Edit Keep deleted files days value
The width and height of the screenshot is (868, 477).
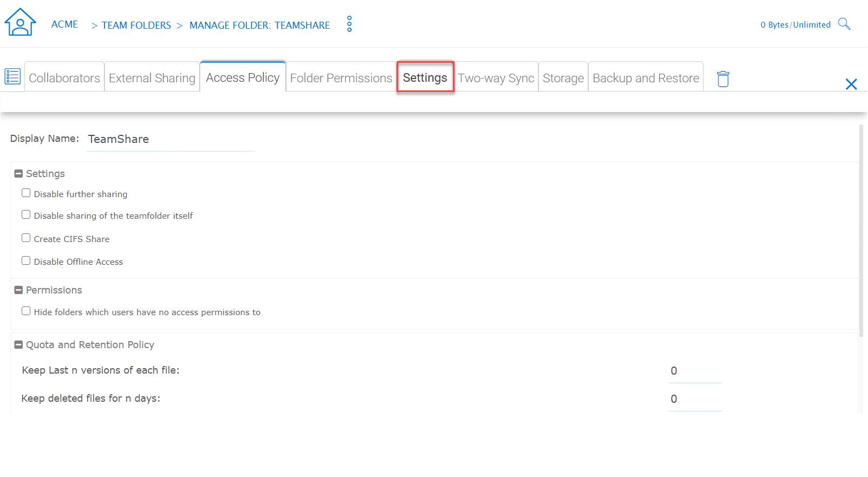[x=695, y=399]
